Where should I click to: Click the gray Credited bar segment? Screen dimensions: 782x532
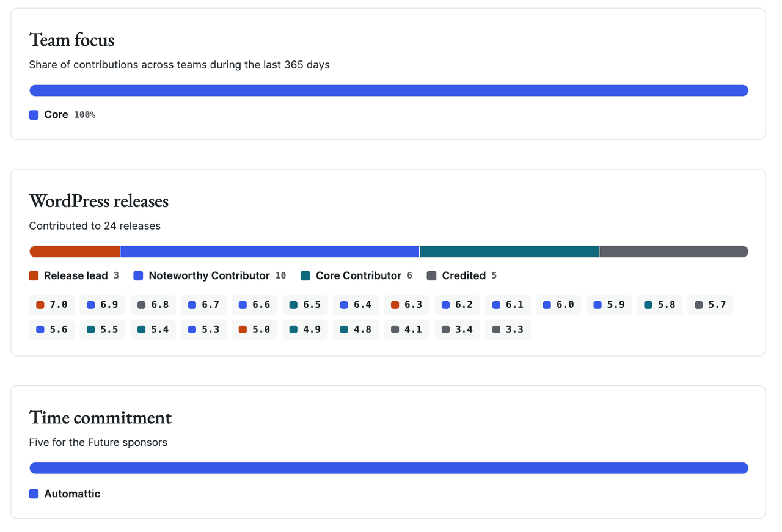(x=674, y=252)
